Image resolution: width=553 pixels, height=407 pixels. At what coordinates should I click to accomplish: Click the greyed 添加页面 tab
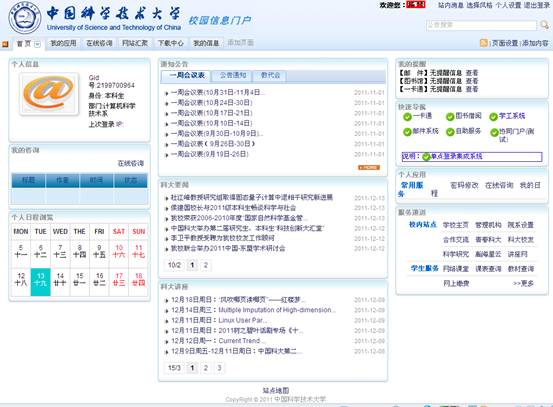coord(241,43)
